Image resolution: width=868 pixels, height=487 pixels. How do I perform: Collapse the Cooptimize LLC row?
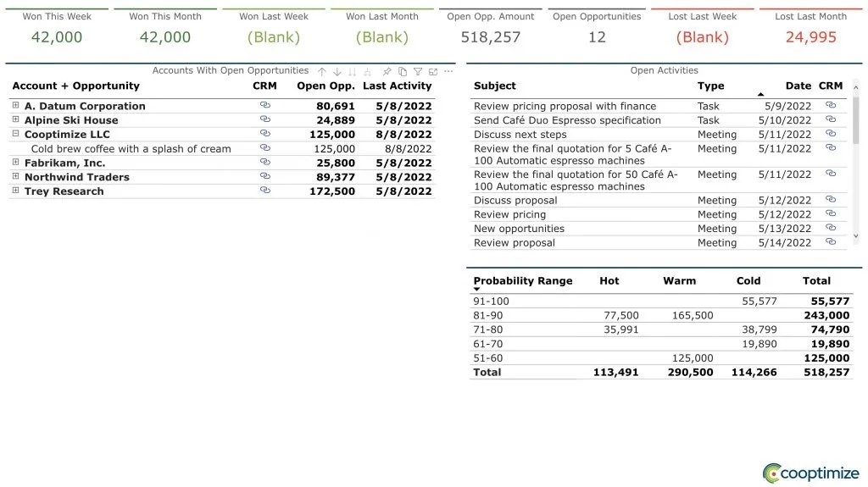[15, 134]
